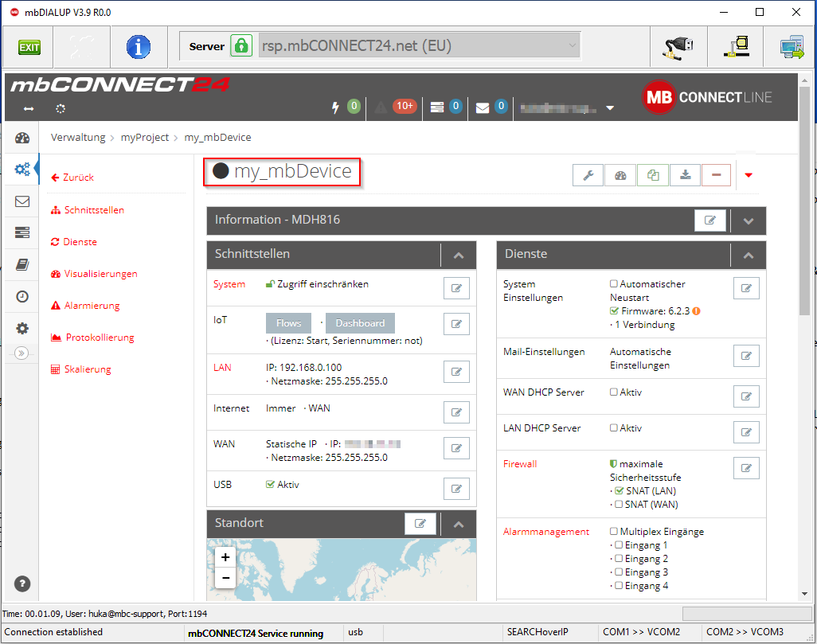817x644 pixels.
Task: Click the help question mark icon
Action: pos(21,584)
